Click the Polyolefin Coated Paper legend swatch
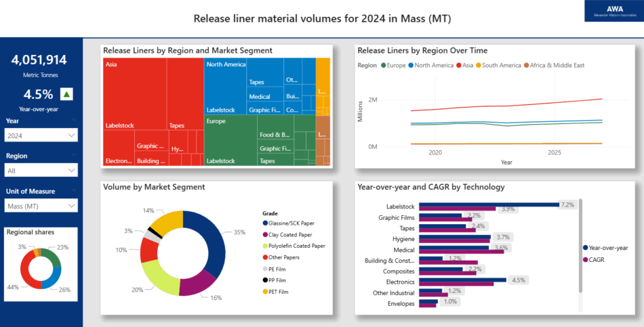Image resolution: width=644 pixels, height=327 pixels. point(265,246)
